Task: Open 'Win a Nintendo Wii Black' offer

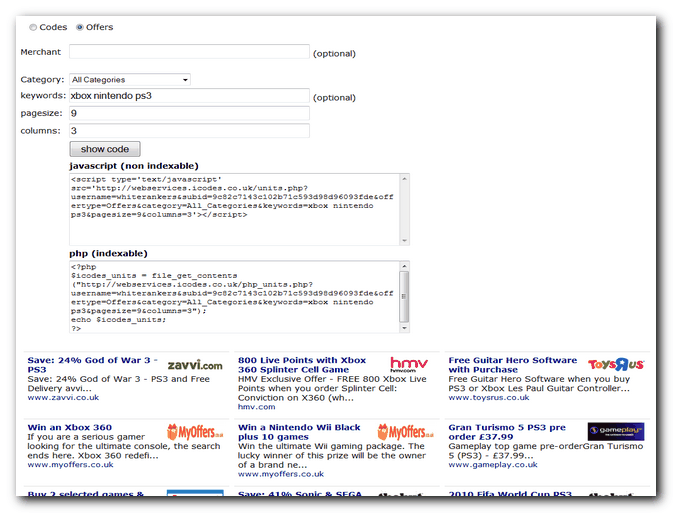Action: click(x=299, y=432)
